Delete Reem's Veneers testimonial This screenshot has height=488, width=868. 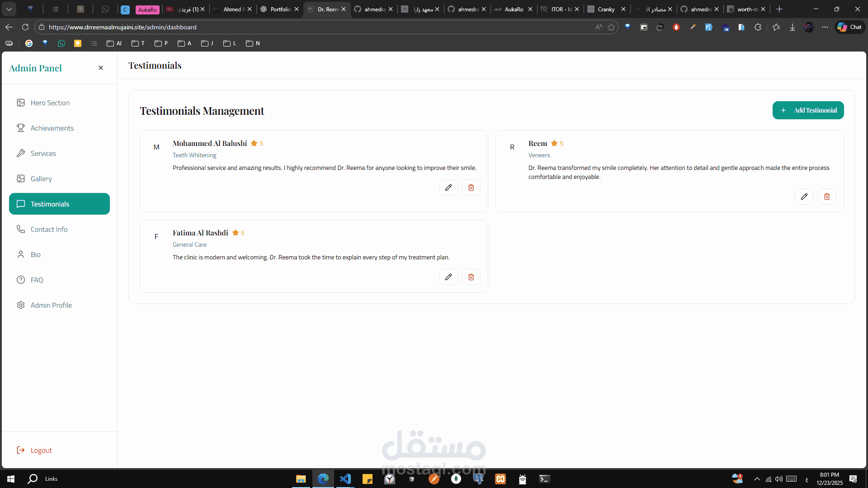point(826,197)
